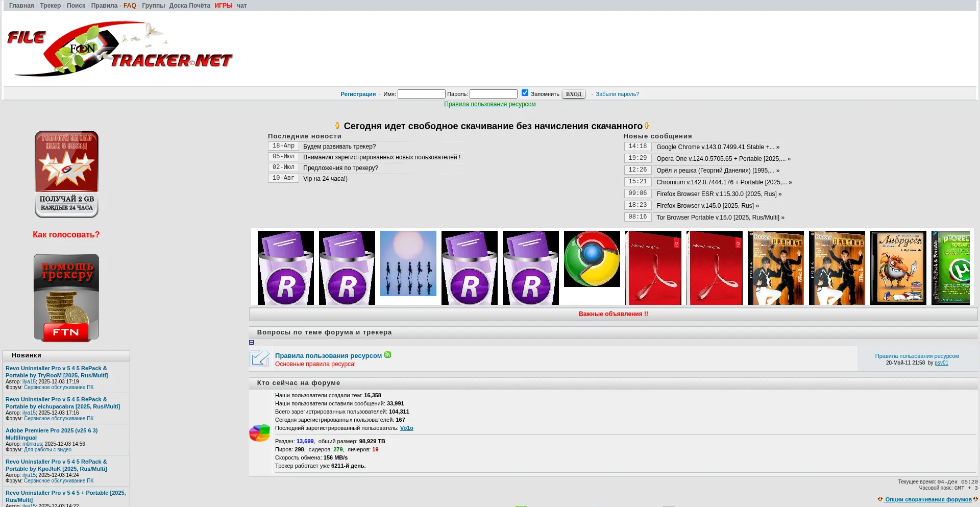Viewport: 980px width, 507px height.
Task: Click the vote stars banner image
Action: [x=66, y=174]
